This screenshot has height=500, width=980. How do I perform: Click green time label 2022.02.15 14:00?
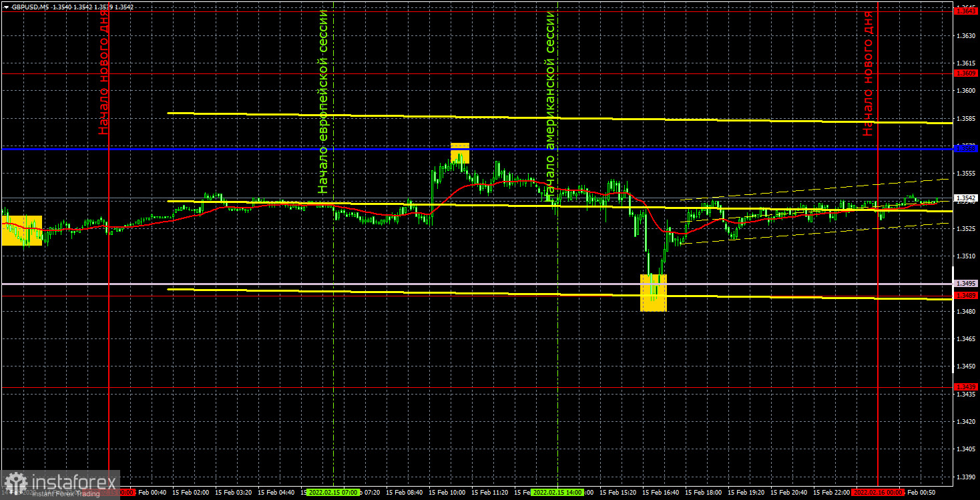click(x=558, y=492)
